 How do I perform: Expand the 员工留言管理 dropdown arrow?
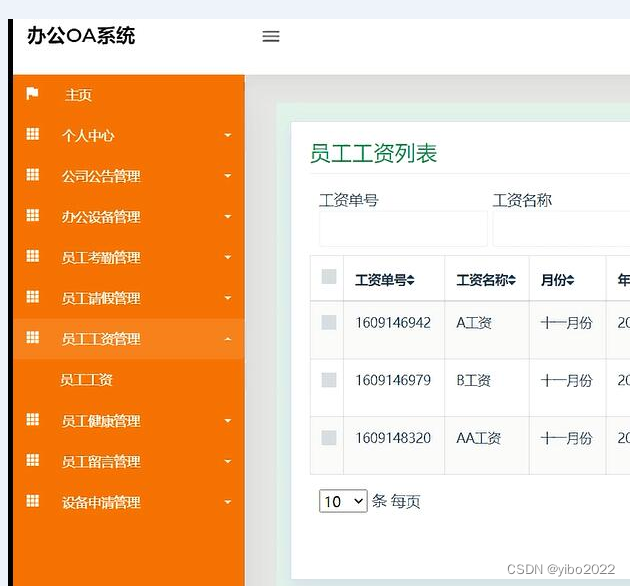[x=228, y=461]
